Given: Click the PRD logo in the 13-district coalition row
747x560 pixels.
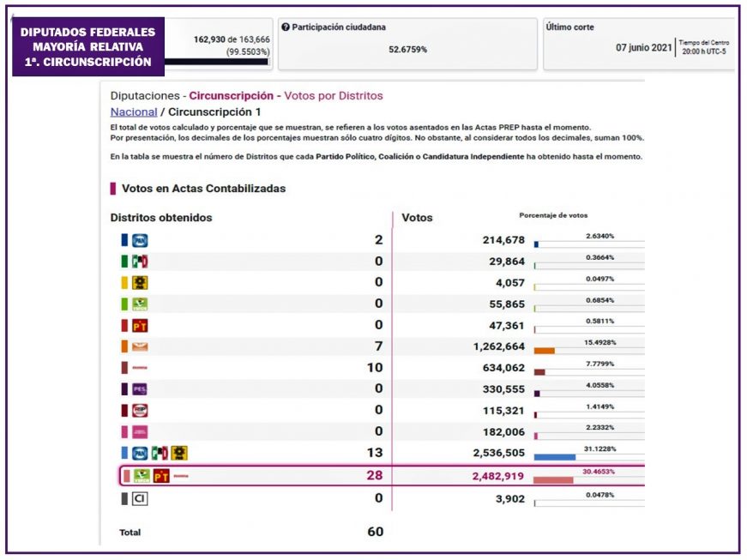Looking at the screenshot, I should click(x=179, y=453).
